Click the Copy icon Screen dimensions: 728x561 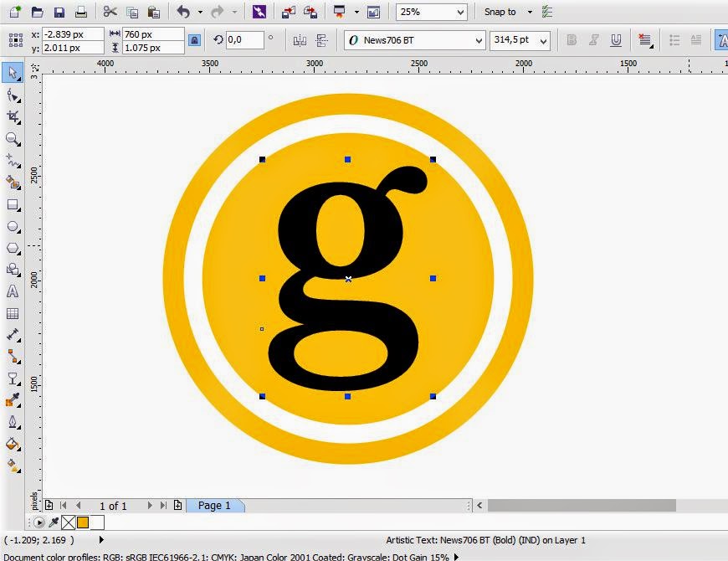tap(132, 12)
